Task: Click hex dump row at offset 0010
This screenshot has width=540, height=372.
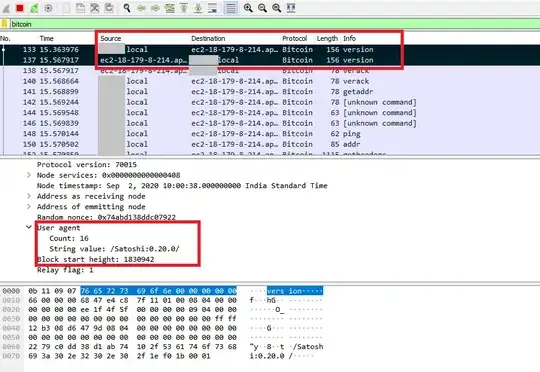Action: [163, 300]
